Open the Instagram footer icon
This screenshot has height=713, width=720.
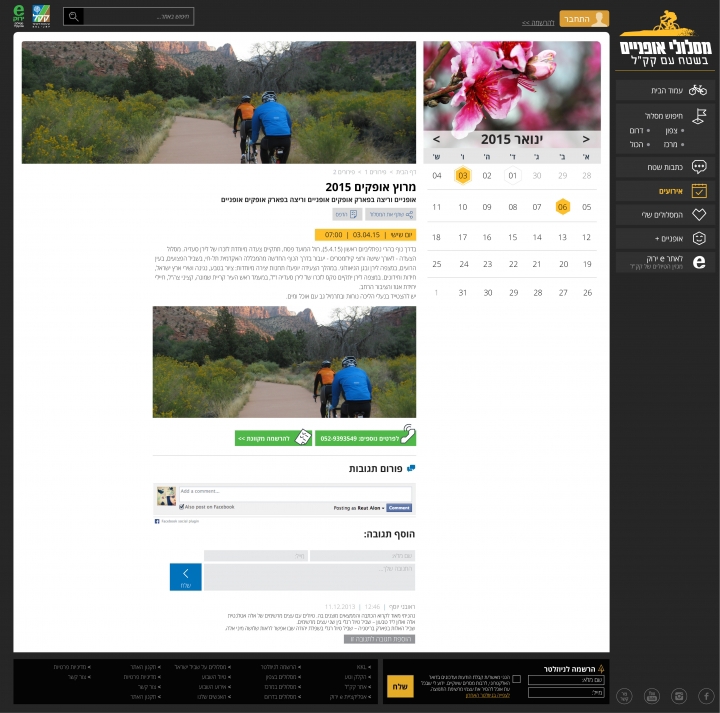[679, 696]
